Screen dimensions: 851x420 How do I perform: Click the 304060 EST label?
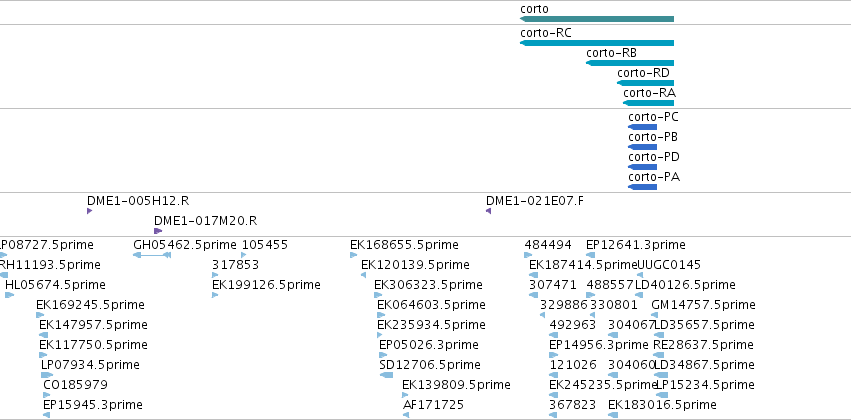[631, 365]
